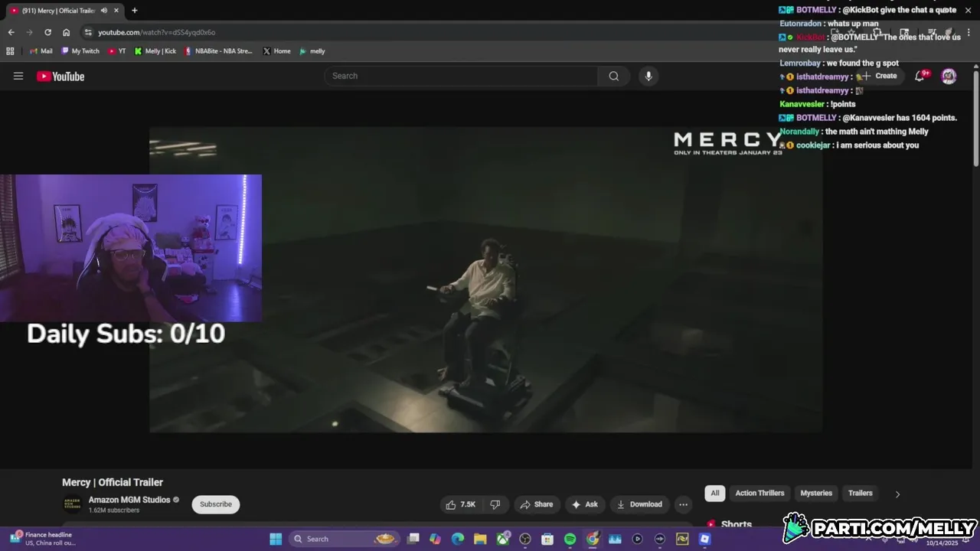
Task: Focus the YouTube search input field
Action: 461,76
